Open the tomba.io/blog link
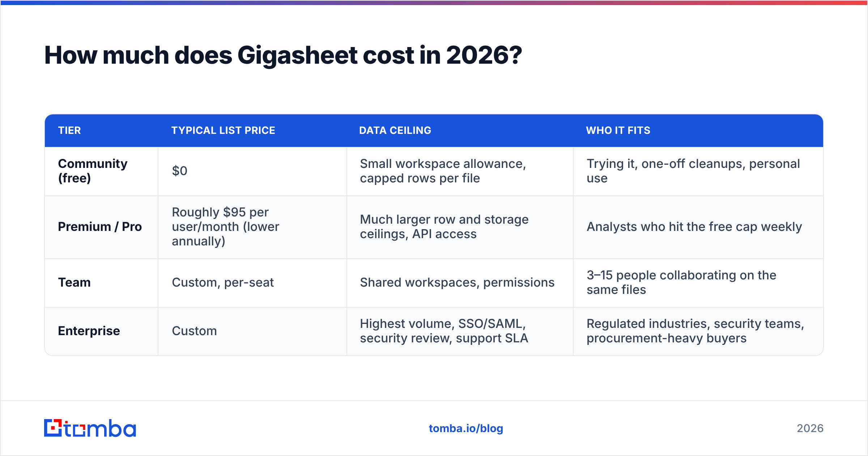Screen dimensions: 868x456 click(x=466, y=428)
